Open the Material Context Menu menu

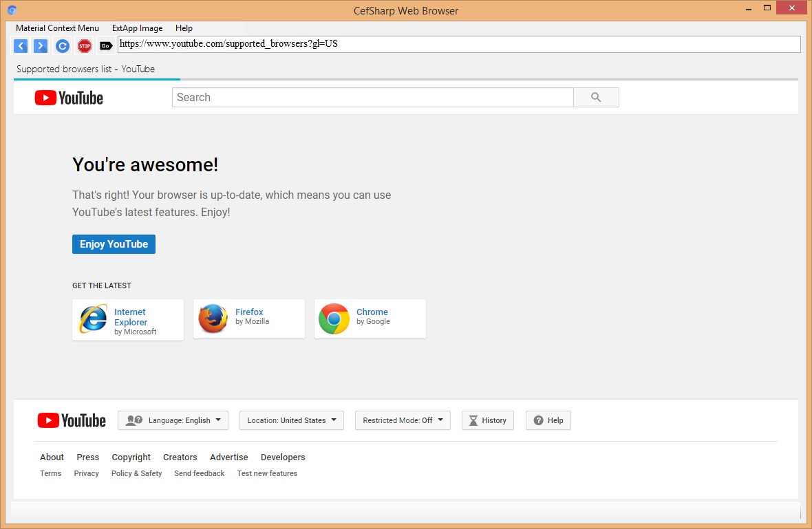tap(58, 28)
